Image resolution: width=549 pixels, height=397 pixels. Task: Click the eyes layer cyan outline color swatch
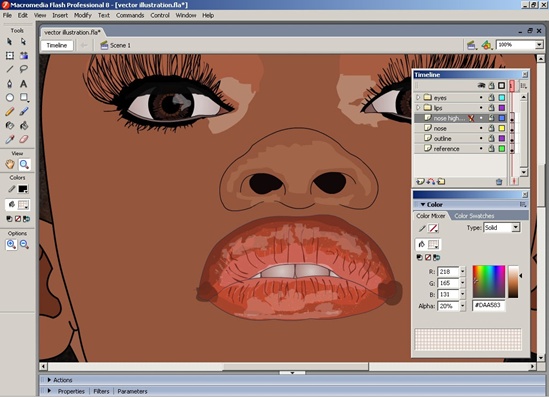(502, 98)
